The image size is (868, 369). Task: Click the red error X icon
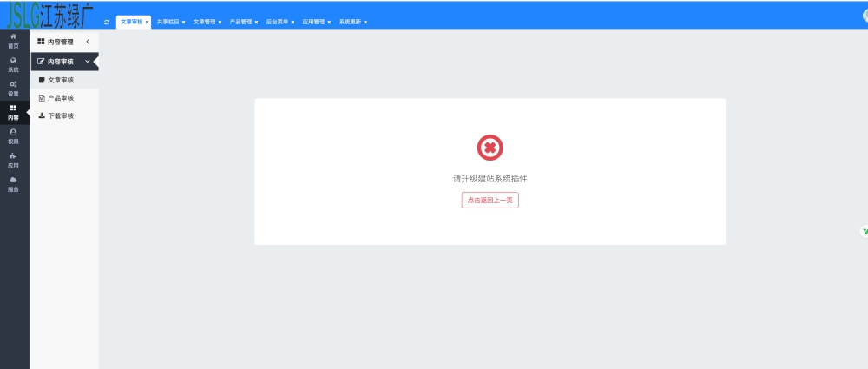(x=490, y=148)
